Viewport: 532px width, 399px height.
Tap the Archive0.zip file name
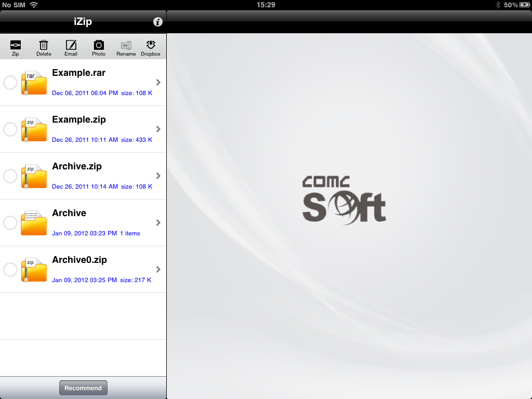[x=79, y=260]
